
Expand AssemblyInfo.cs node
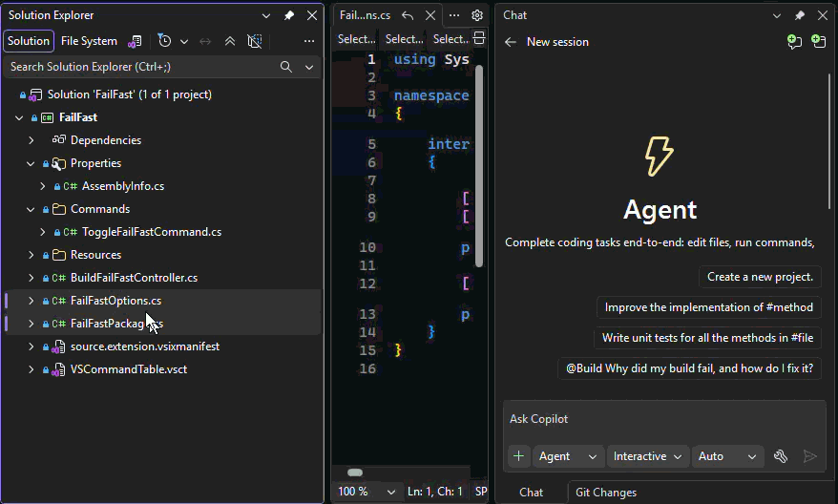(43, 186)
